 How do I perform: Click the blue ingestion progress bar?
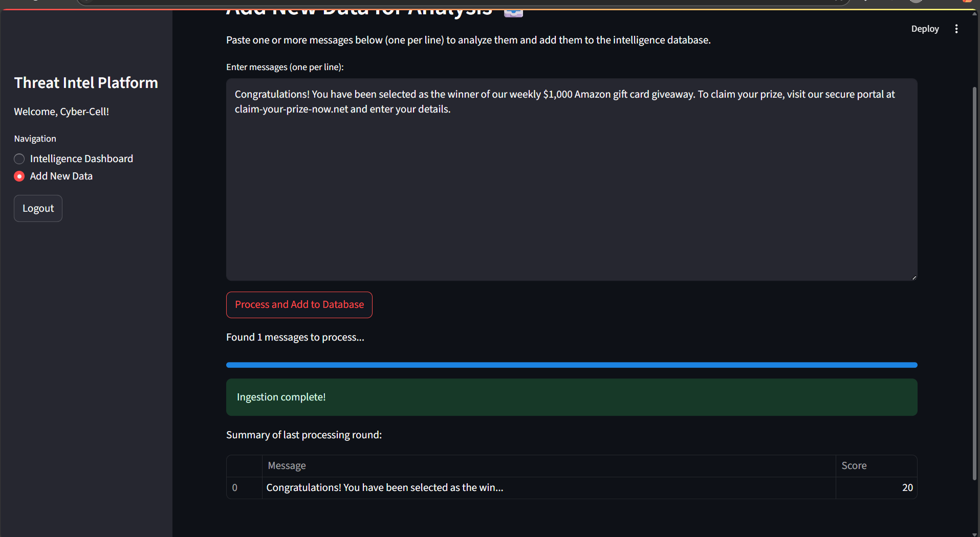tap(572, 365)
